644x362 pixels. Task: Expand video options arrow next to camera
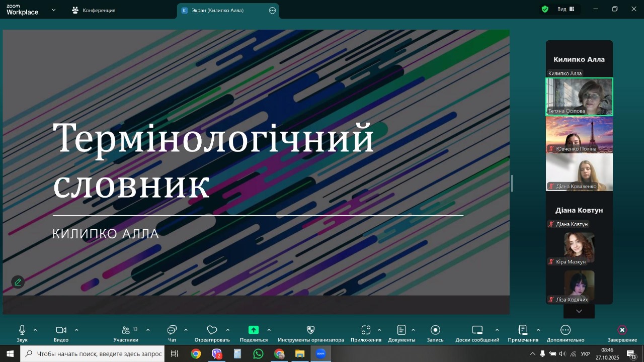76,330
